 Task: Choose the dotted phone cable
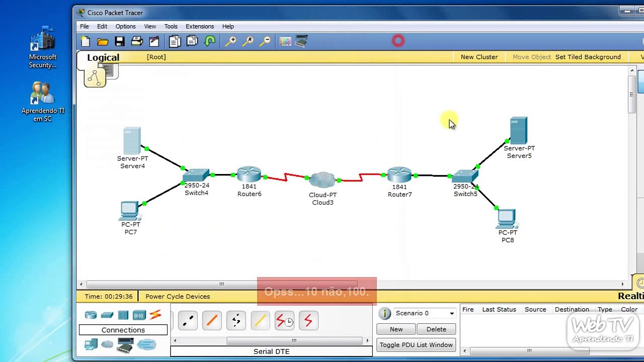tap(236, 321)
